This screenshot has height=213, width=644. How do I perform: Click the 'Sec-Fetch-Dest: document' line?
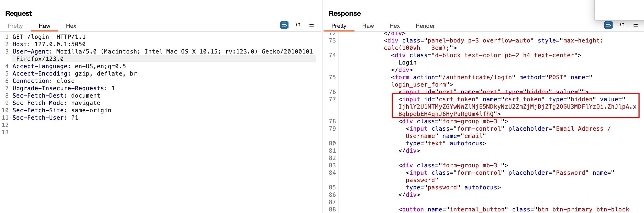point(56,96)
